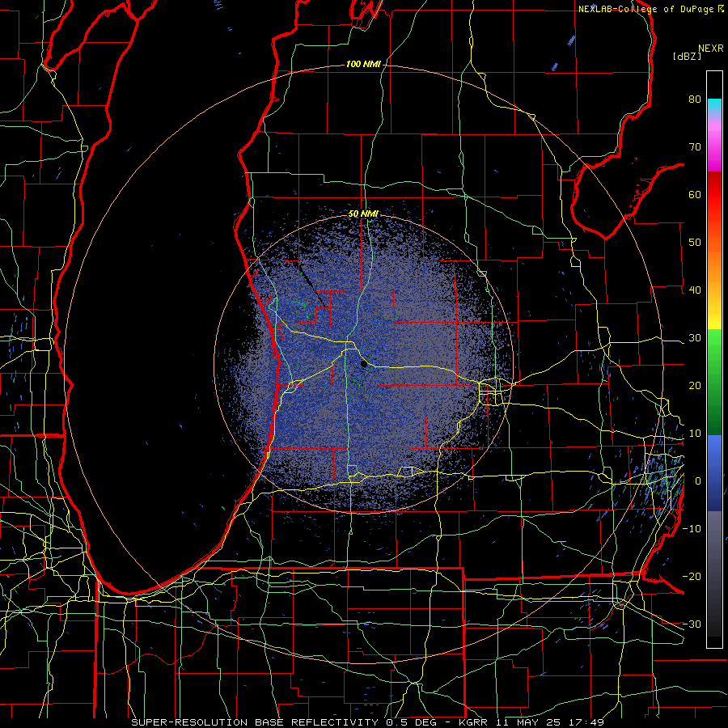728x728 pixels.
Task: Click the red band of the dBZ color bar
Action: [714, 191]
